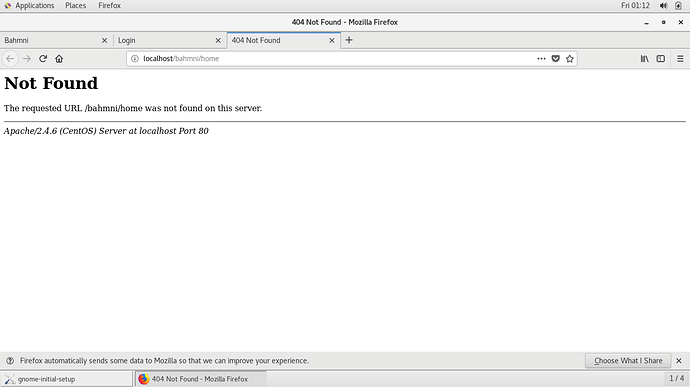Show site information for localhost

pyautogui.click(x=135, y=59)
